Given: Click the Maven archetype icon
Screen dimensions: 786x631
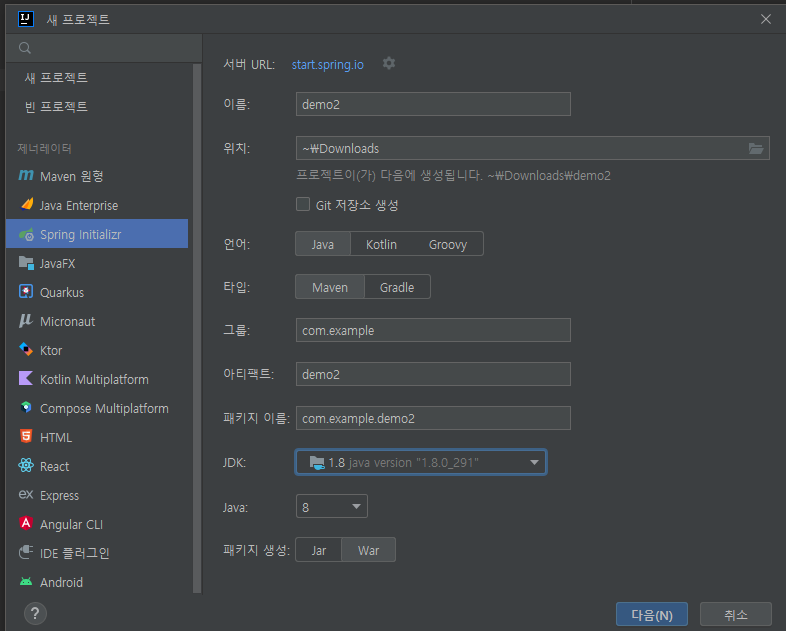Looking at the screenshot, I should [26, 175].
